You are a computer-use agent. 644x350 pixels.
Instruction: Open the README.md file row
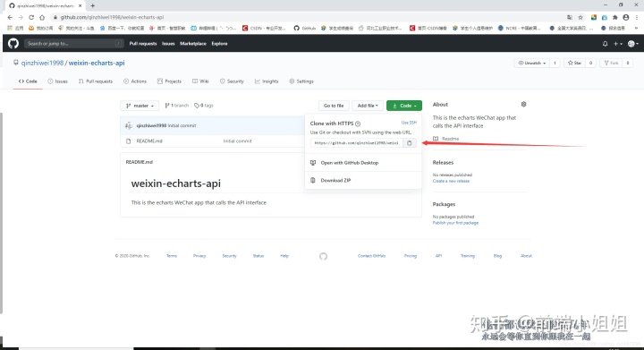[149, 141]
